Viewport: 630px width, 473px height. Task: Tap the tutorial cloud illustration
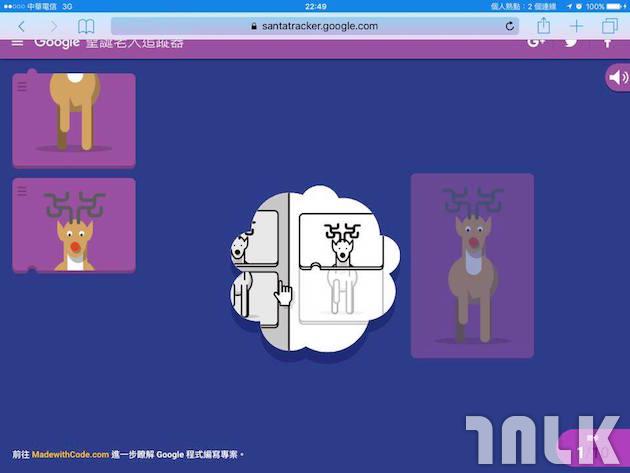click(x=315, y=269)
